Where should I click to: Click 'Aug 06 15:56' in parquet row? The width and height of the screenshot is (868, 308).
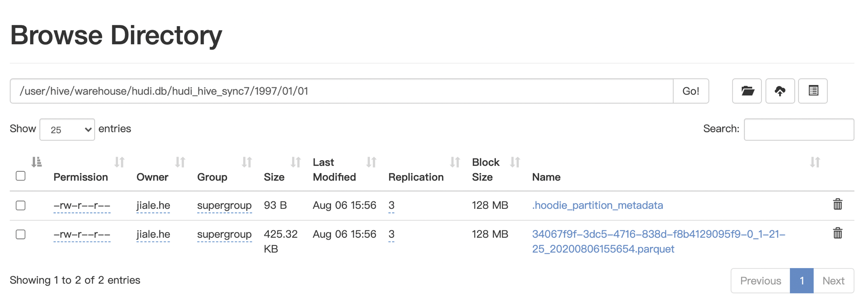344,234
